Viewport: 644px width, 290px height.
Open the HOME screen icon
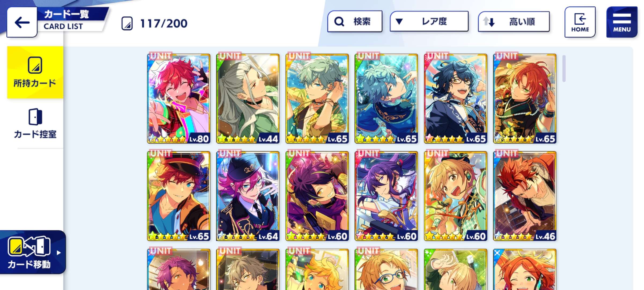point(580,22)
